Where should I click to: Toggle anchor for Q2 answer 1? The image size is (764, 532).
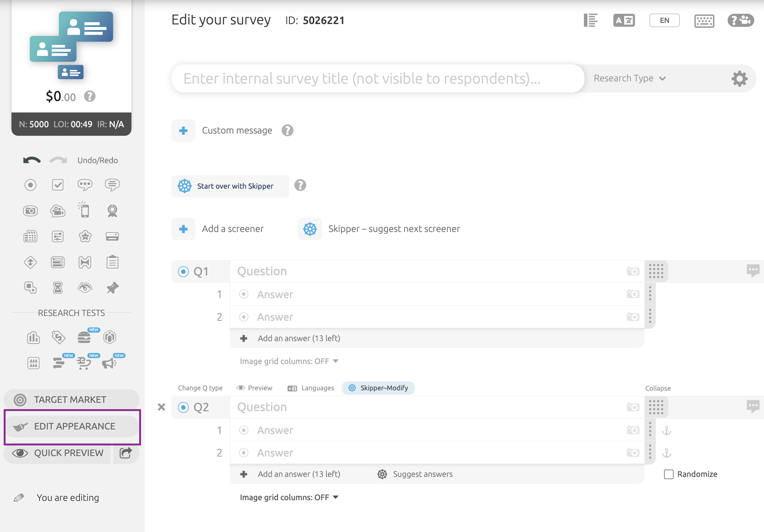[667, 431]
